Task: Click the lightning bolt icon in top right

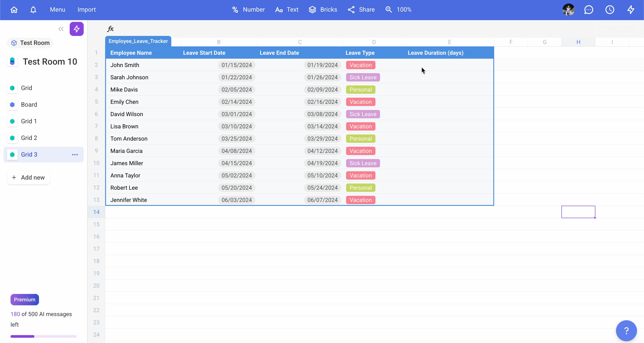Action: pos(630,10)
